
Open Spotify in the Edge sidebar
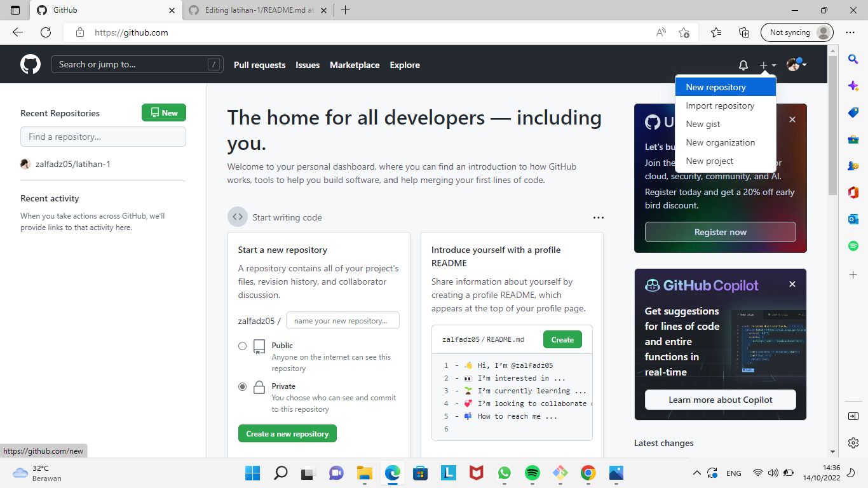(853, 245)
